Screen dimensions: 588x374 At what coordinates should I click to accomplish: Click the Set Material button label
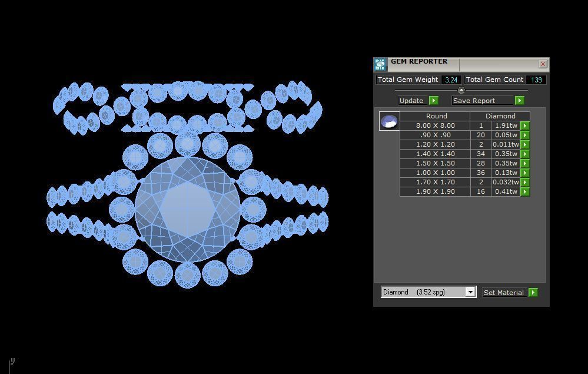505,292
